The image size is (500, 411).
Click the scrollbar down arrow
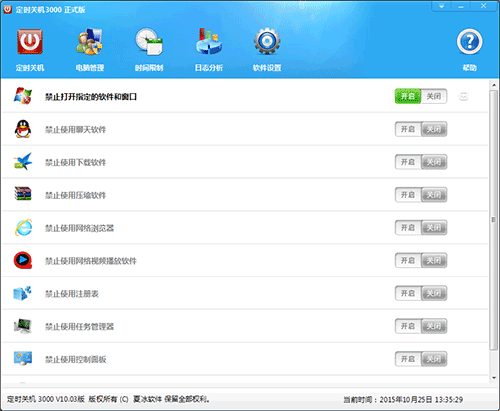[x=494, y=378]
